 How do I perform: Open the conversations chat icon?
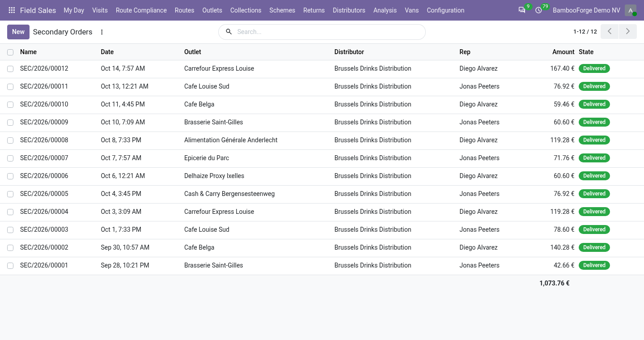522,10
